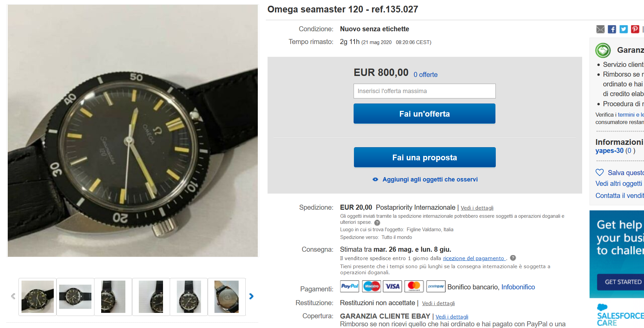Click the shipping costs help question mark
Viewport: 644px width, 328px height.
[377, 222]
